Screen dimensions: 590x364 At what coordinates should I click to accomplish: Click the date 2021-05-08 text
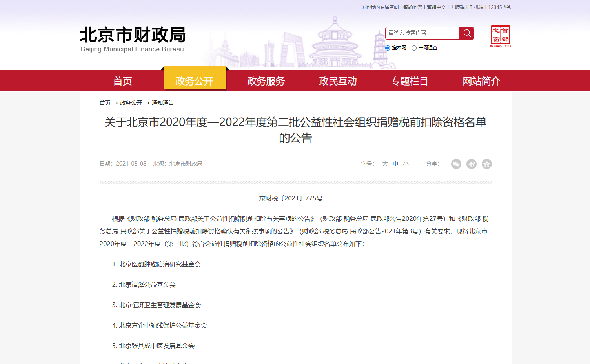click(x=131, y=164)
